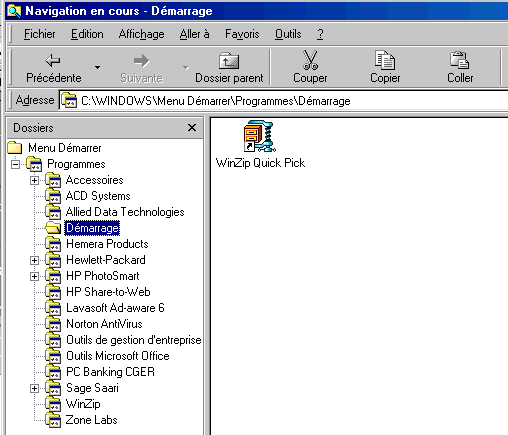Click inside the Adresse path field
Screen dimensions: 508x435
point(283,101)
